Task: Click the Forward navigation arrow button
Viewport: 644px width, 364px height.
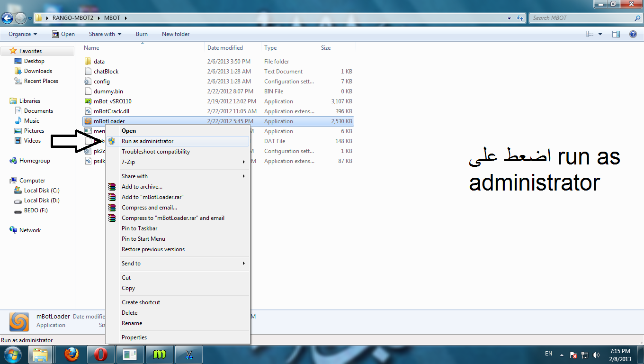Action: pyautogui.click(x=20, y=18)
